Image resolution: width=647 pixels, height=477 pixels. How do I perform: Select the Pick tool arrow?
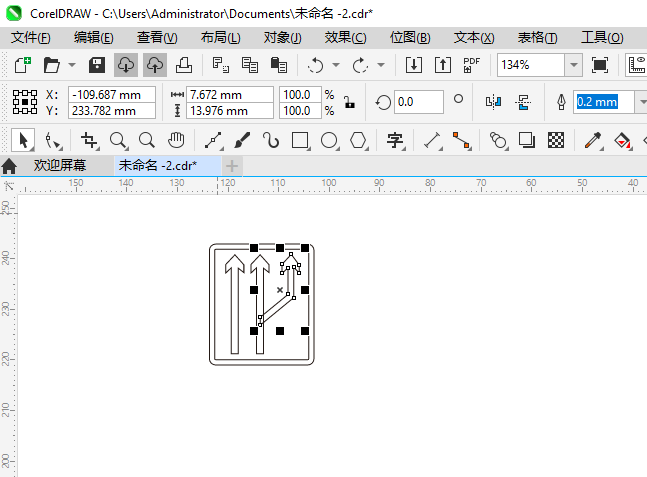tap(25, 140)
